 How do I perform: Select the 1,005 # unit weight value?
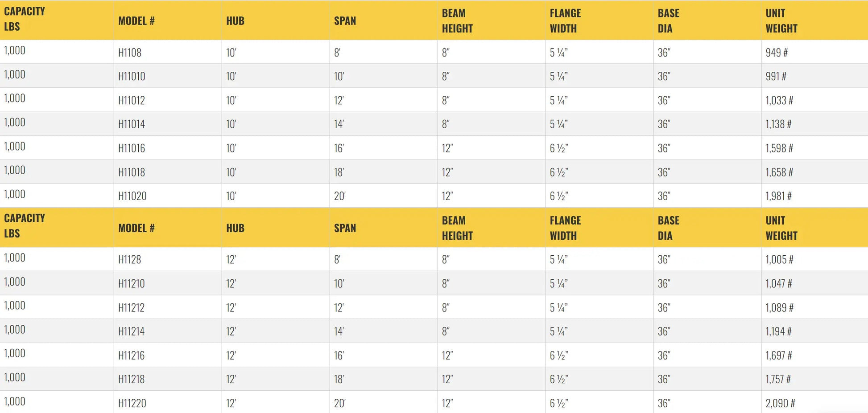(779, 259)
